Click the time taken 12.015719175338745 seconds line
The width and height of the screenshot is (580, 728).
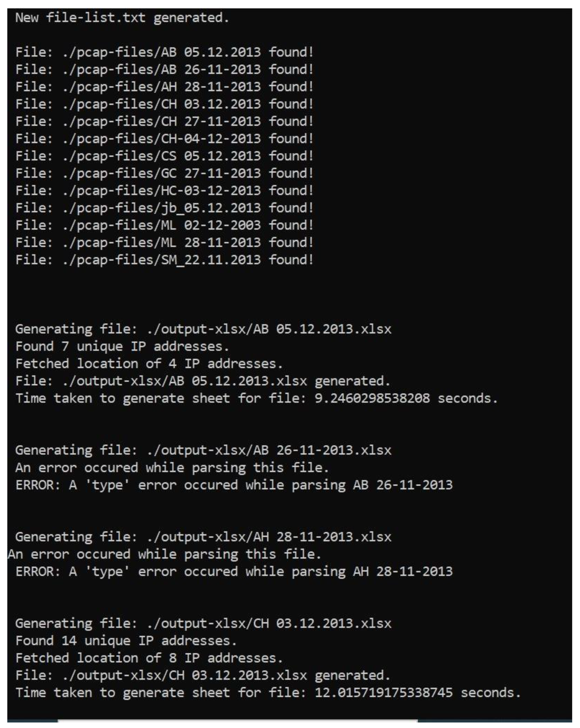pos(268,693)
